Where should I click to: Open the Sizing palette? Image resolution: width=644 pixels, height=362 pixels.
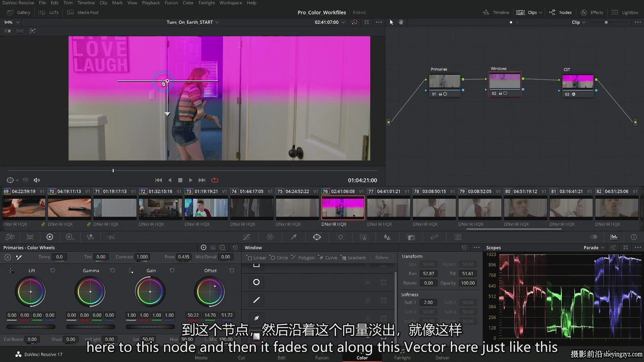[x=434, y=237]
